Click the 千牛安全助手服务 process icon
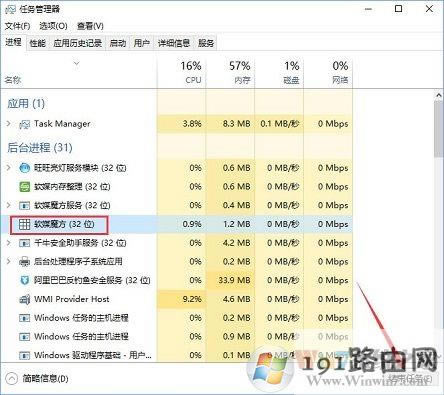 [x=24, y=243]
